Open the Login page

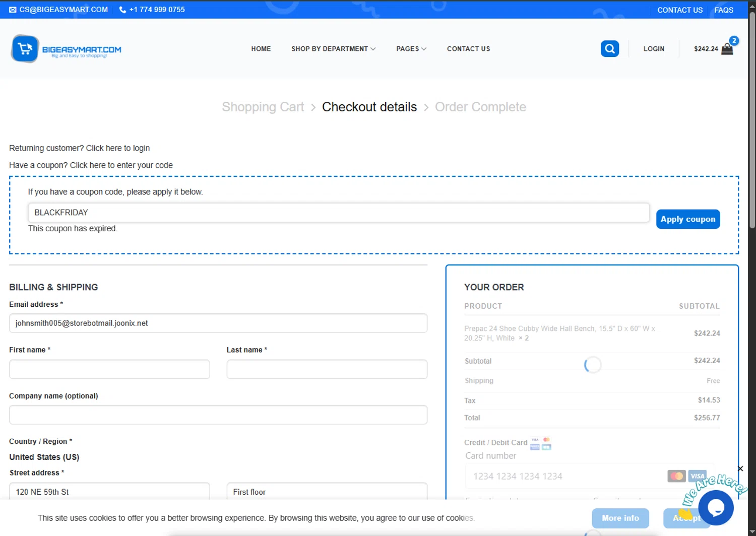654,49
